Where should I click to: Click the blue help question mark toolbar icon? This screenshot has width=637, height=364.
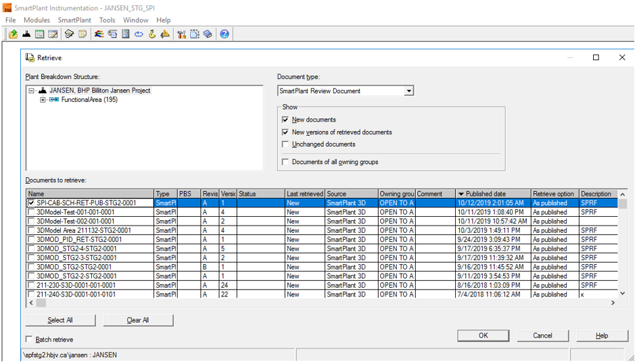coord(225,34)
